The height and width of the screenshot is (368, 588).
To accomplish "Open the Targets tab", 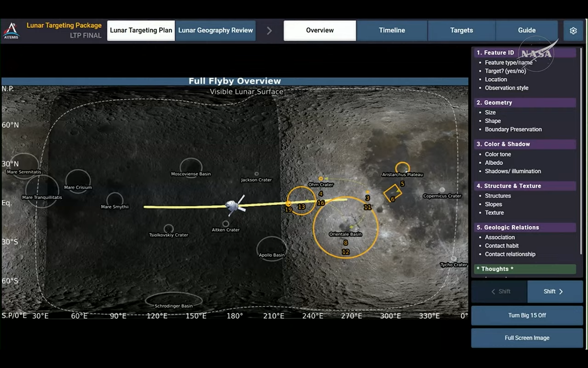I will click(461, 30).
